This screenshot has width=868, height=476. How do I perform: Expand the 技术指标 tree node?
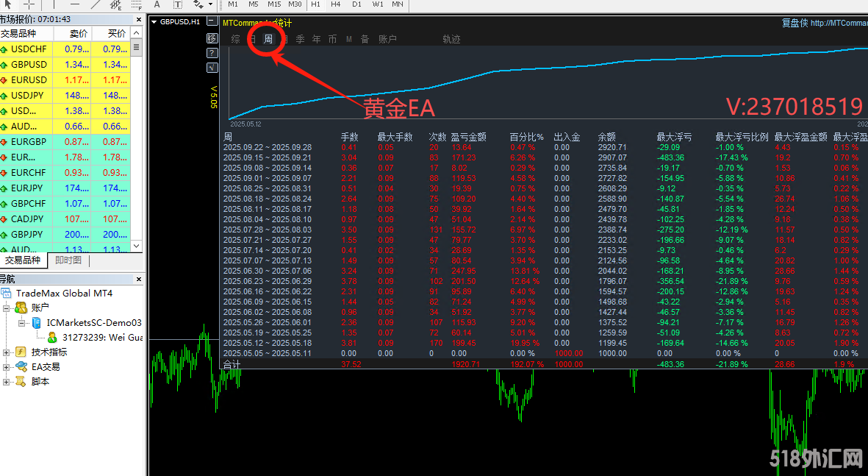pyautogui.click(x=7, y=352)
